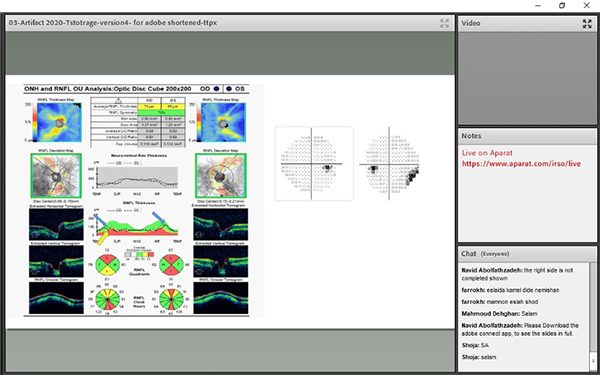The height and width of the screenshot is (375, 600).
Task: Select the OS RNFL Deviation Map image
Action: tap(221, 176)
